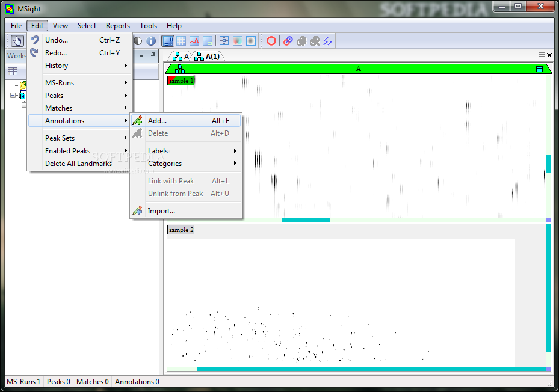Click the crosshair target toolbar icon
This screenshot has width=559, height=392.
pos(224,41)
